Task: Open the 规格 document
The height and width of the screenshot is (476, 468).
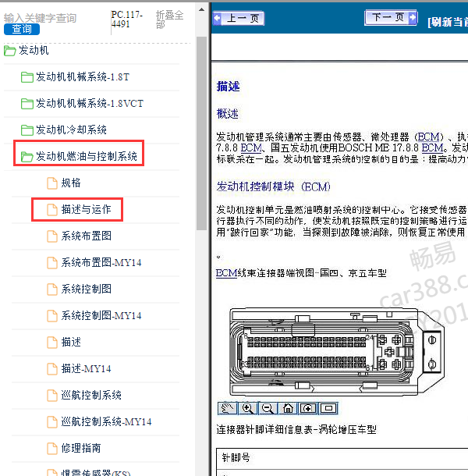Action: (64, 183)
